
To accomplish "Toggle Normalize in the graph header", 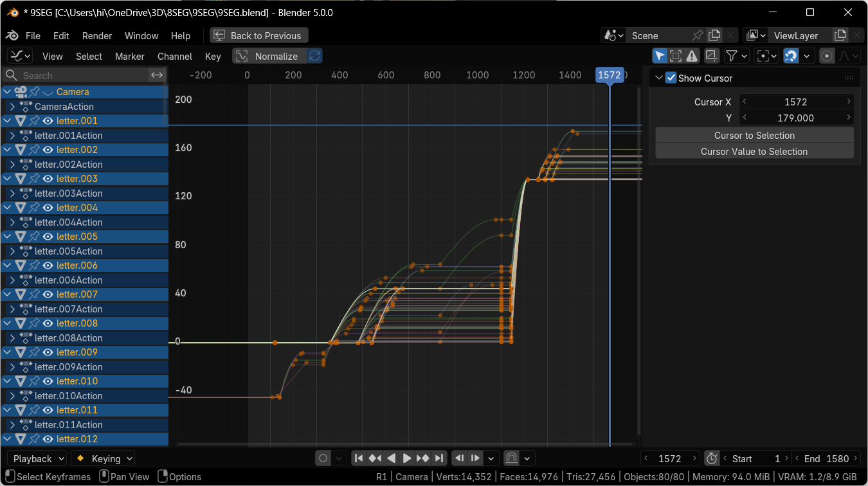I will 269,56.
